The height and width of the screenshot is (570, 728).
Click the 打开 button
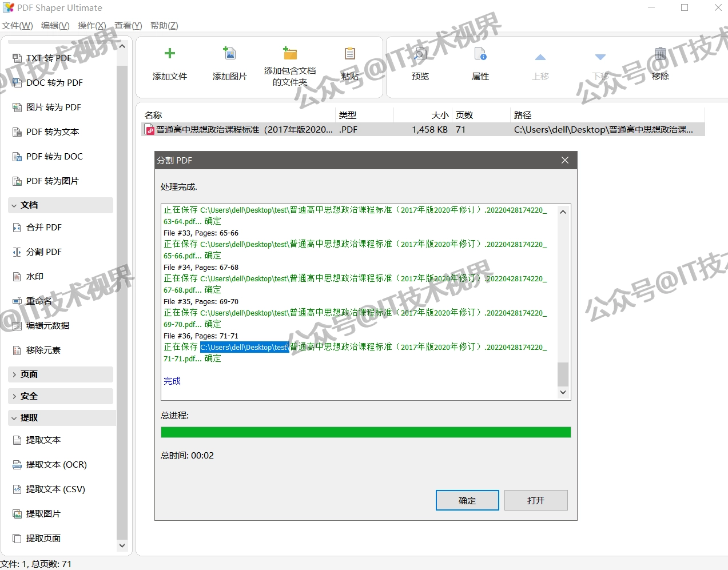[x=535, y=500]
